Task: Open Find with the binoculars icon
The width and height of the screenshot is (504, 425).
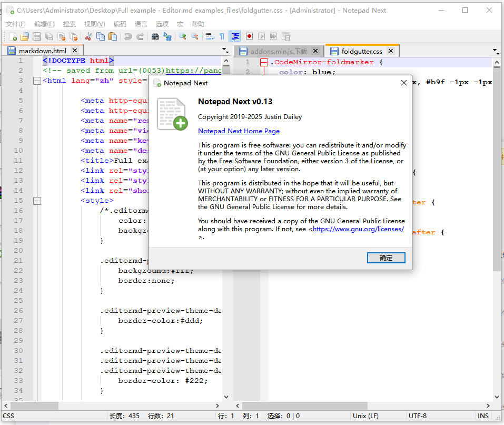Action: click(x=155, y=36)
